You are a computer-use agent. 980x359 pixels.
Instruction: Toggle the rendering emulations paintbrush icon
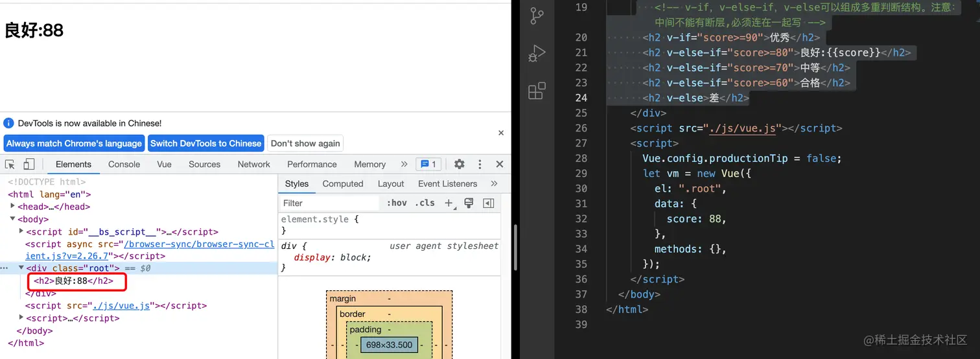[x=469, y=203]
